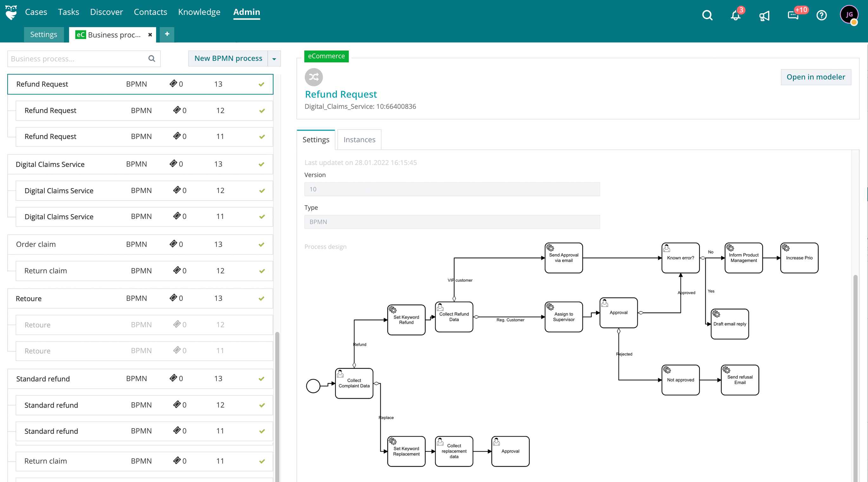868x482 pixels.
Task: Click the search icon in Business process field
Action: (x=152, y=59)
